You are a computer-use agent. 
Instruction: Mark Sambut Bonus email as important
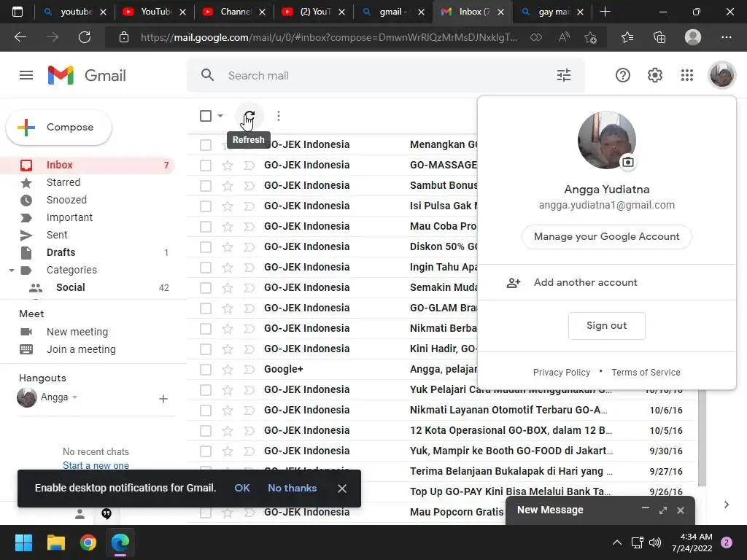[249, 186]
